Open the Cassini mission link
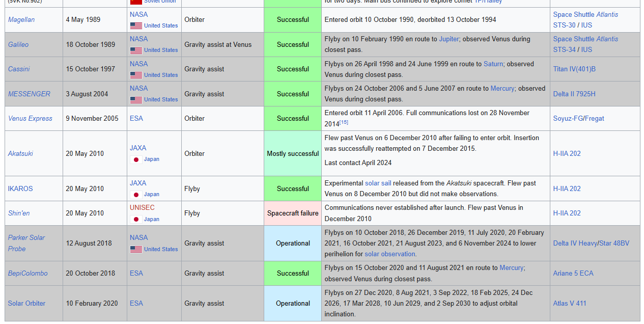 point(19,69)
